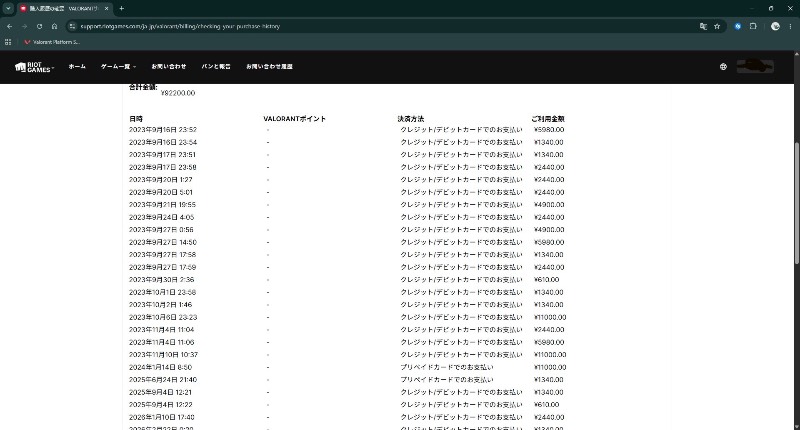The image size is (800, 430).
Task: Click the Riot Games logo
Action: (x=33, y=67)
